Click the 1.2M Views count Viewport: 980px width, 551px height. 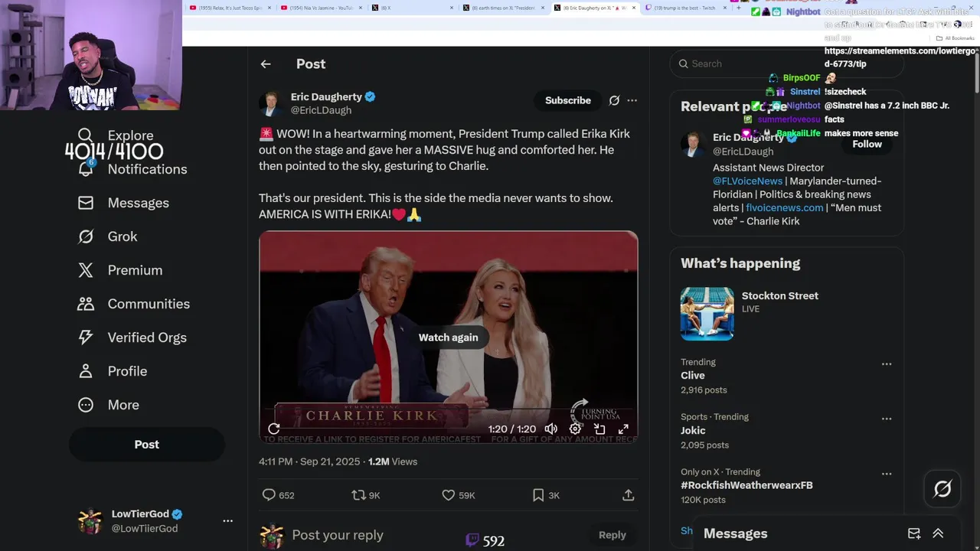[x=393, y=461]
